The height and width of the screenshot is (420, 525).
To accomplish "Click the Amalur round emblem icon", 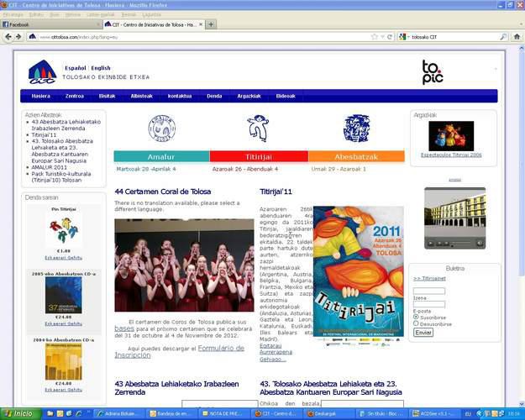I will [162, 129].
